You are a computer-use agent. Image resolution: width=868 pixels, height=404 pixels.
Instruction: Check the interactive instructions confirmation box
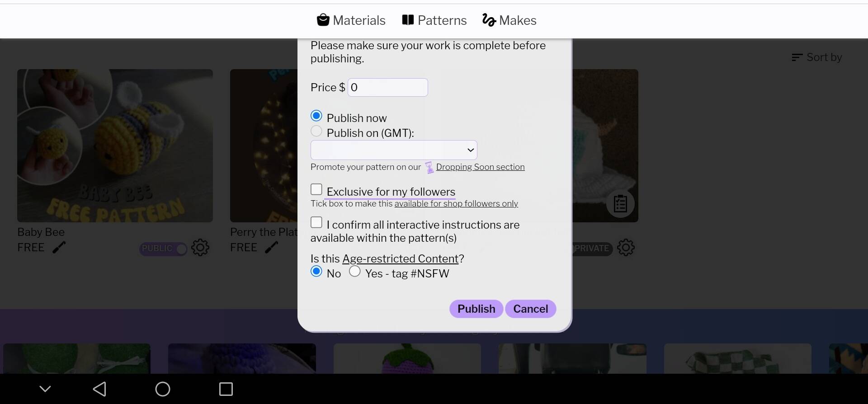[316, 222]
